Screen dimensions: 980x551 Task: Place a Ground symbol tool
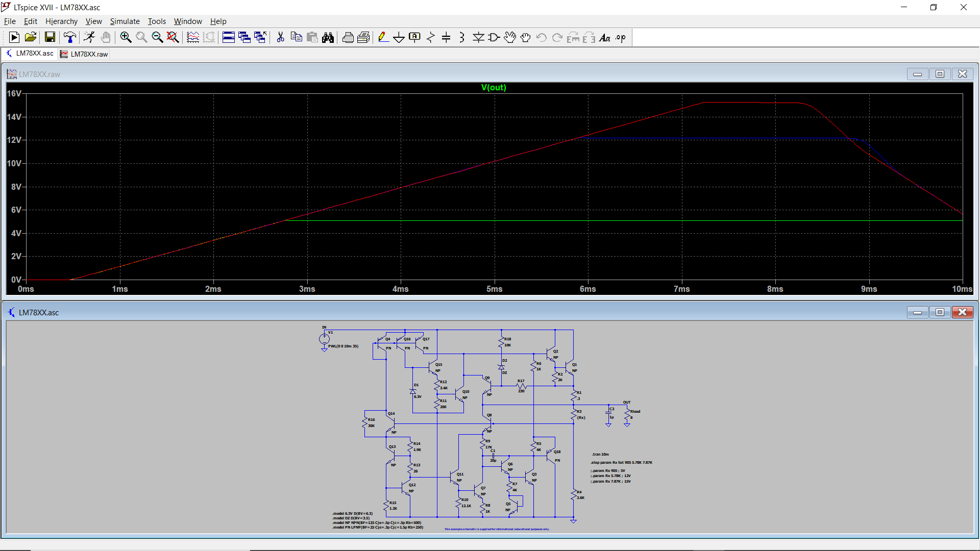(399, 37)
